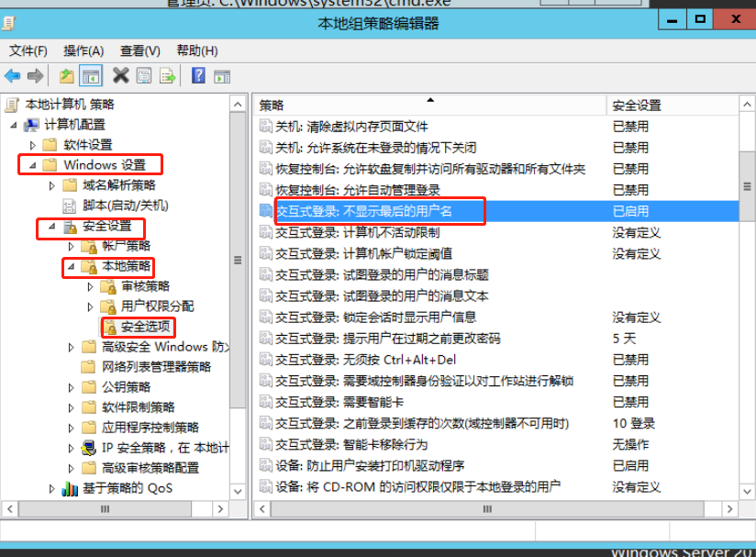
Task: Click the Up one level folder icon
Action: click(67, 76)
